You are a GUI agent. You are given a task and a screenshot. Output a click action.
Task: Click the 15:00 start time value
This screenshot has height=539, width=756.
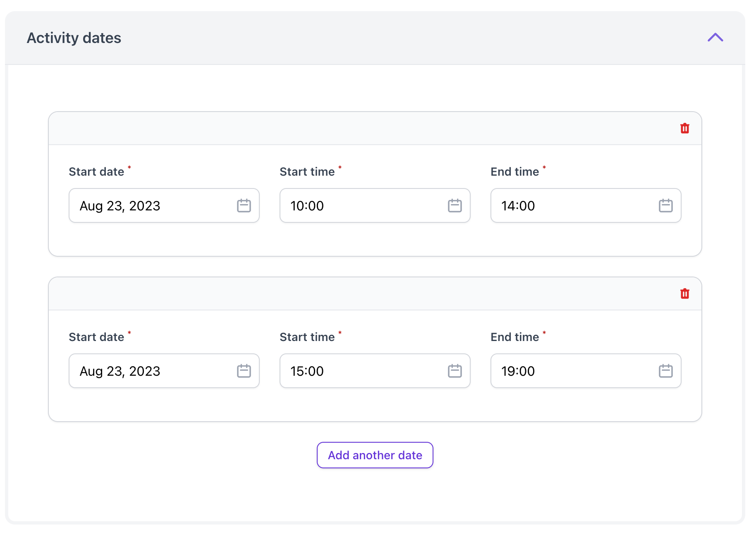(307, 371)
